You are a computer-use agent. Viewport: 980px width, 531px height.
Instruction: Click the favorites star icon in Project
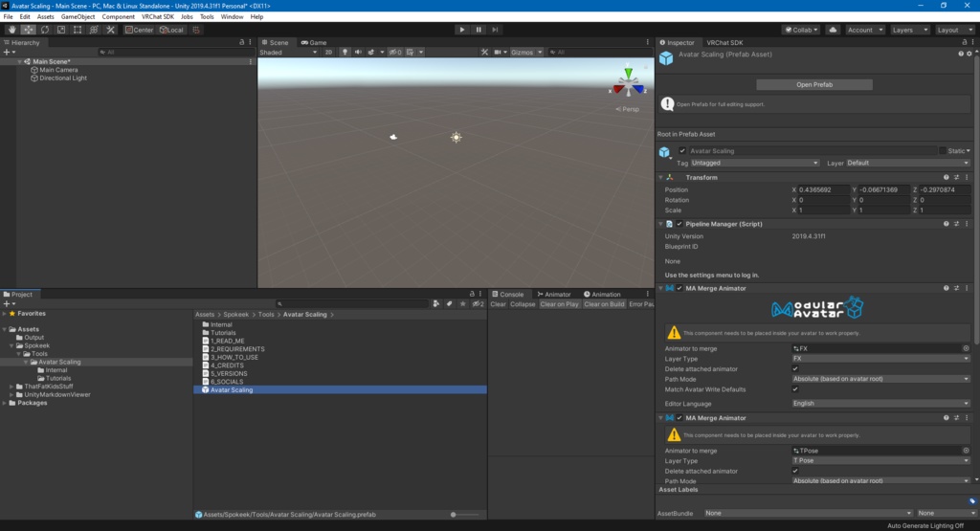[462, 303]
